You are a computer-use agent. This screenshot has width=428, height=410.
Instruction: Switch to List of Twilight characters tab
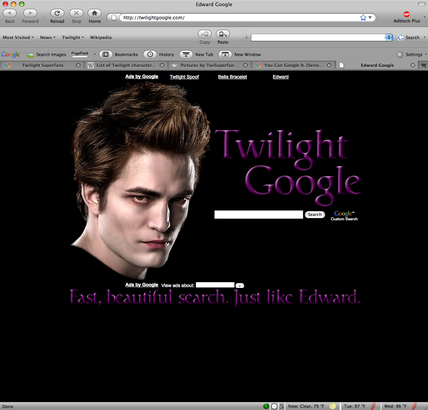click(125, 65)
